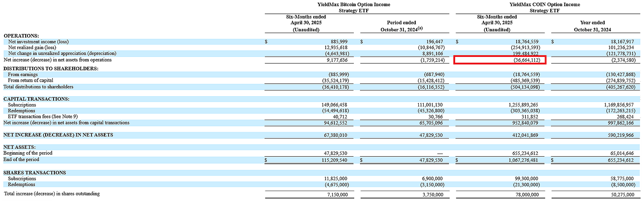The width and height of the screenshot is (644, 203).
Task: Select the operations decrease (1,759,214)
Action: point(432,60)
